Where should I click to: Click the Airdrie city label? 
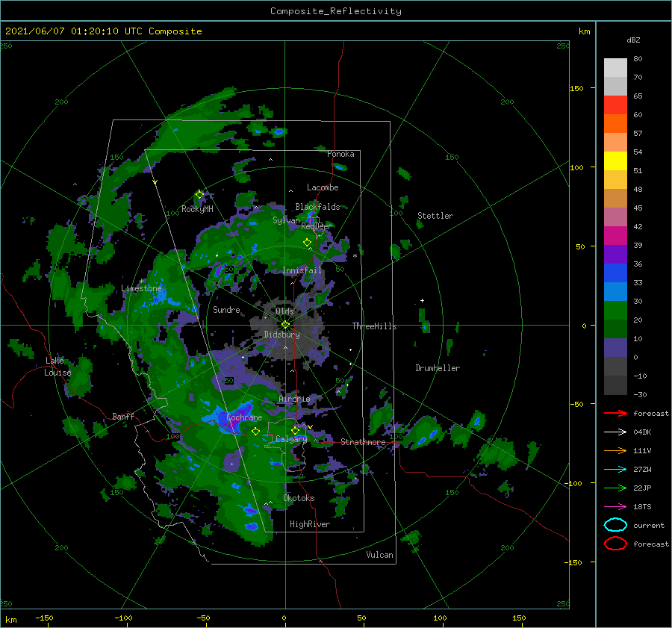coord(294,399)
